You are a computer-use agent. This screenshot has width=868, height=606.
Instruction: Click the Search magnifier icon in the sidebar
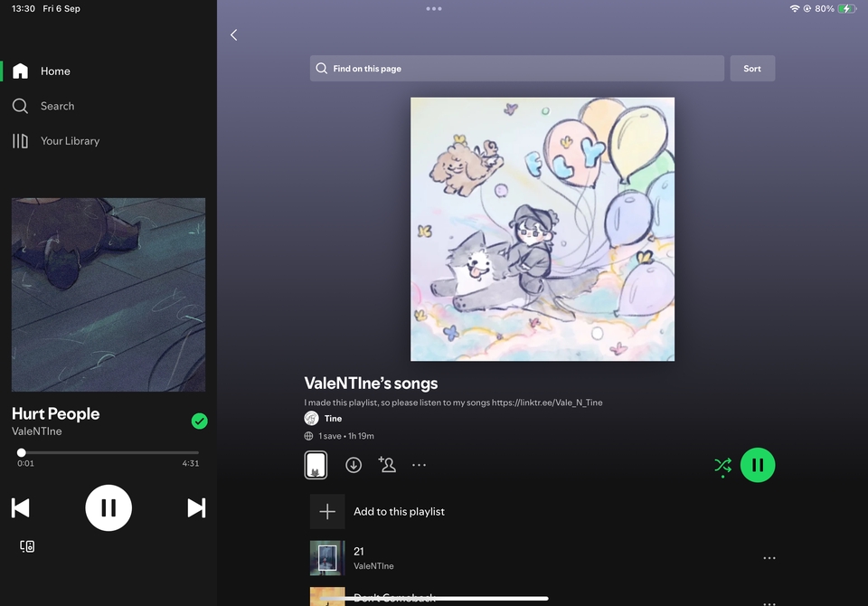20,106
